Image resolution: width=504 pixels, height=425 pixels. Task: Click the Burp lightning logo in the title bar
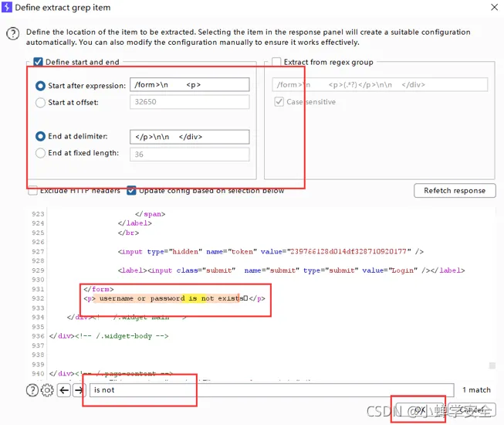click(7, 7)
